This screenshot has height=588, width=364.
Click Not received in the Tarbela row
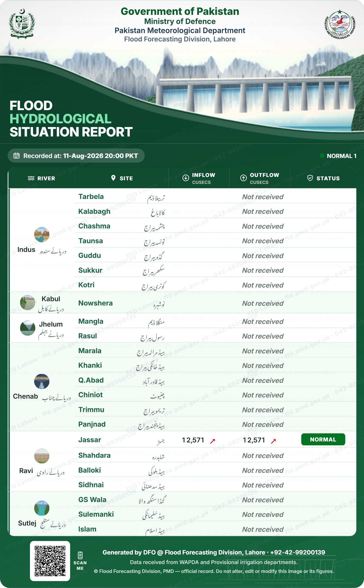pos(263,197)
